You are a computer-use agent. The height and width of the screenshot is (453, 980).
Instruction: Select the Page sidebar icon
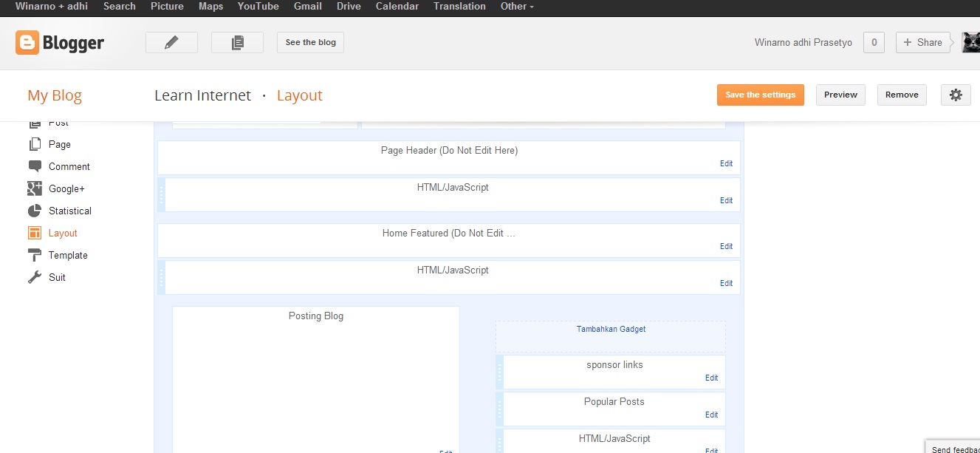[34, 144]
